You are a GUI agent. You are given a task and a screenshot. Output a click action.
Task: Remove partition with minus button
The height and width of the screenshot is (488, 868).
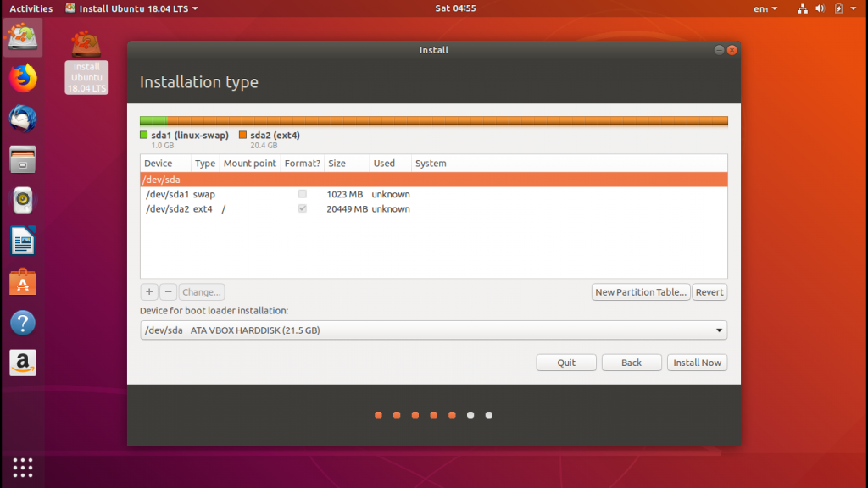[169, 291]
